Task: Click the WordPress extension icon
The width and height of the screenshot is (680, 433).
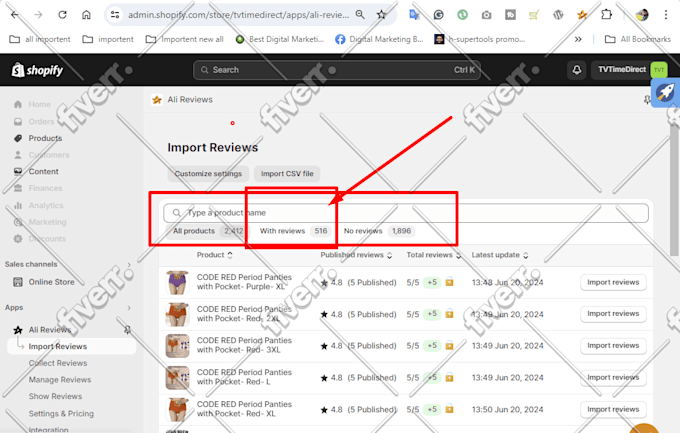Action: coord(558,15)
